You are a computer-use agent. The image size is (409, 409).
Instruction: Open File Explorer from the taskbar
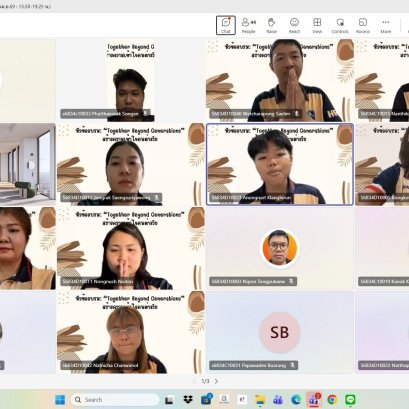(260, 400)
